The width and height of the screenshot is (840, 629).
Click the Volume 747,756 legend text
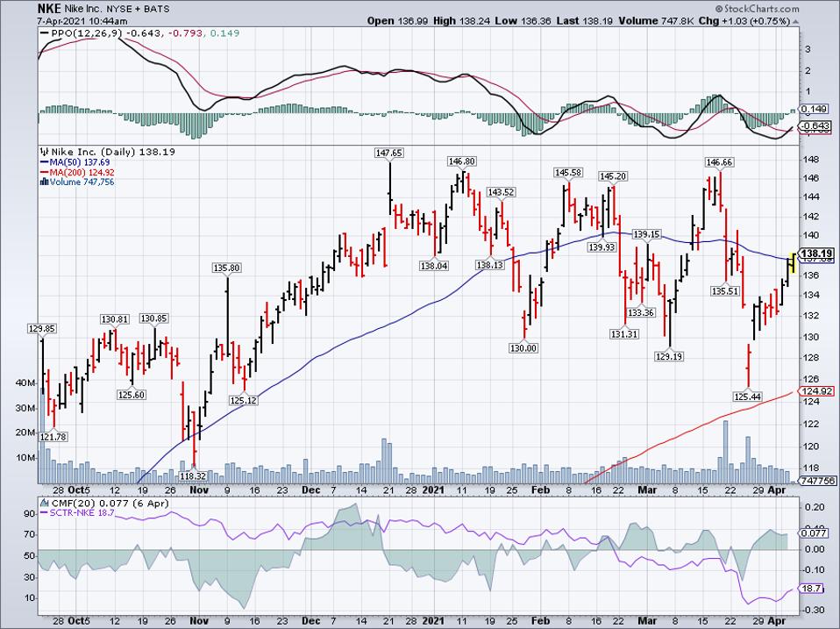82,182
